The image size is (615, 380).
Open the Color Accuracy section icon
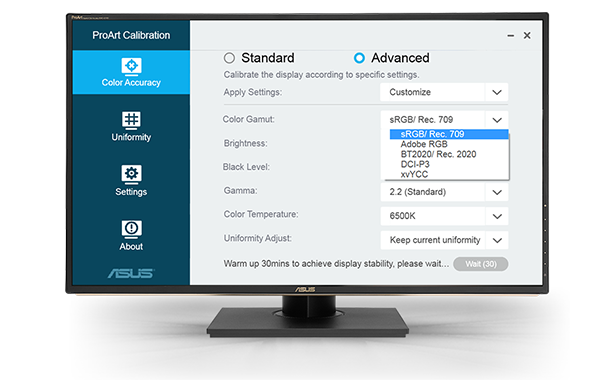pos(131,66)
